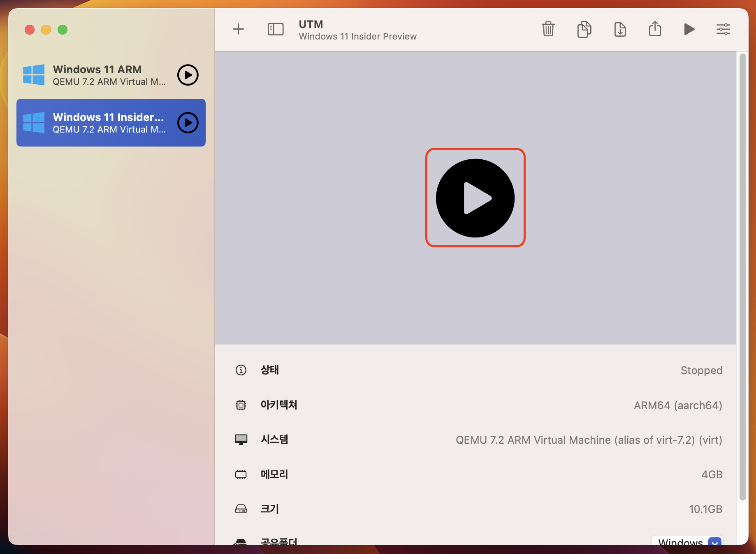
Task: Click the 상태 label
Action: [x=270, y=370]
